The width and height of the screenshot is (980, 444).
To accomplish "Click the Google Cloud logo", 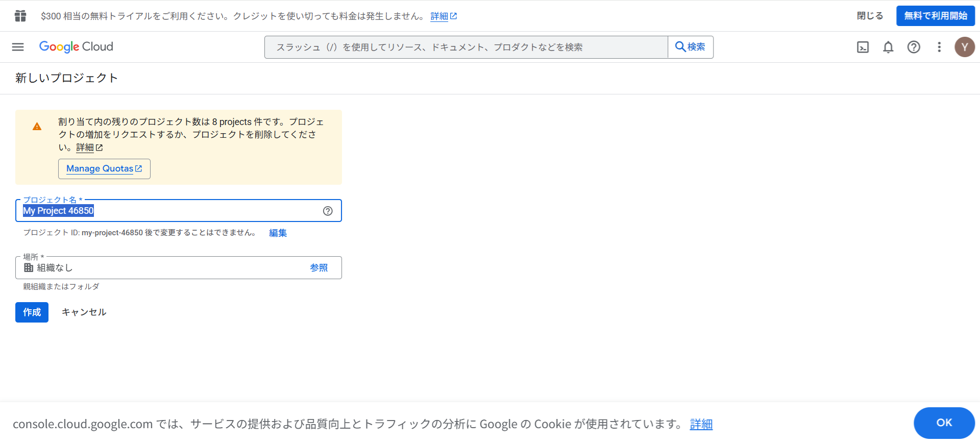I will 76,47.
